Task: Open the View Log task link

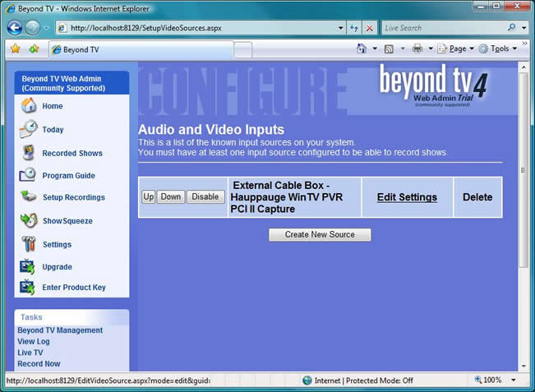Action: pyautogui.click(x=34, y=342)
